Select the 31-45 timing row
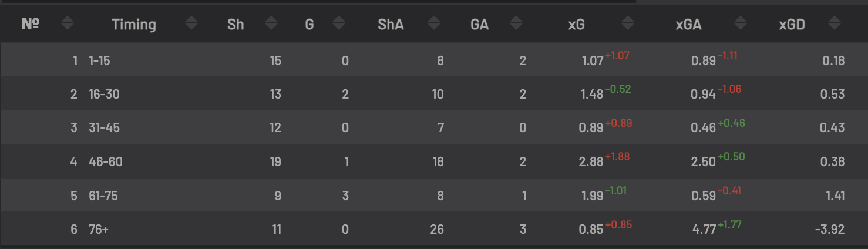The height and width of the screenshot is (249, 868). pyautogui.click(x=434, y=127)
